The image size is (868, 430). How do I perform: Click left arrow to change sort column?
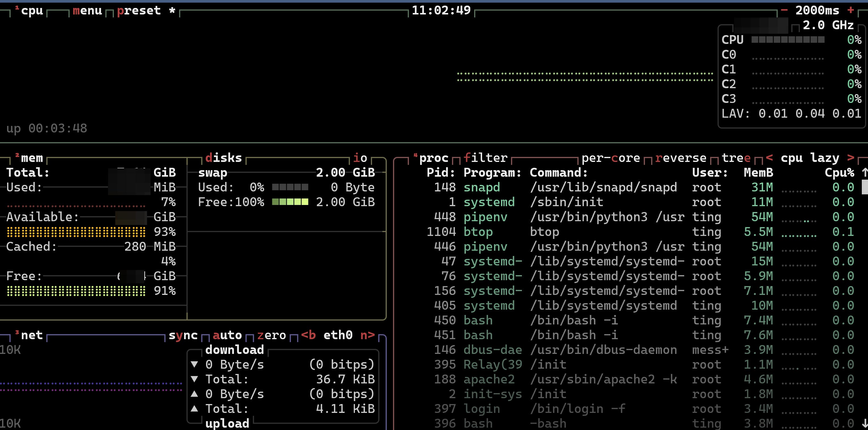pos(769,157)
